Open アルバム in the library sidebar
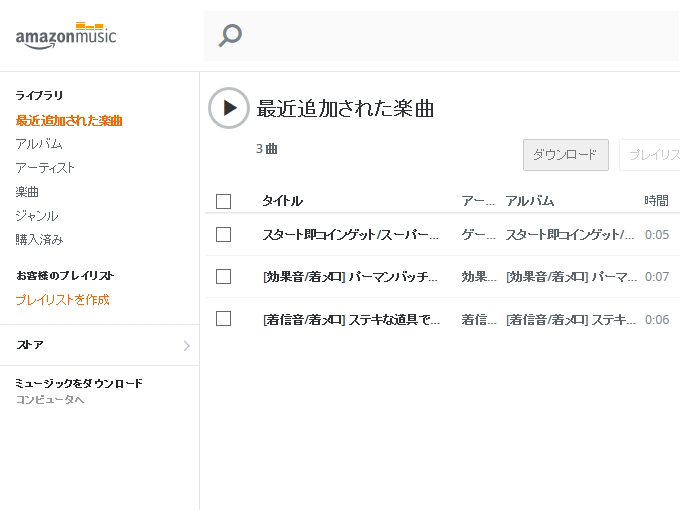The width and height of the screenshot is (680, 510). (39, 144)
